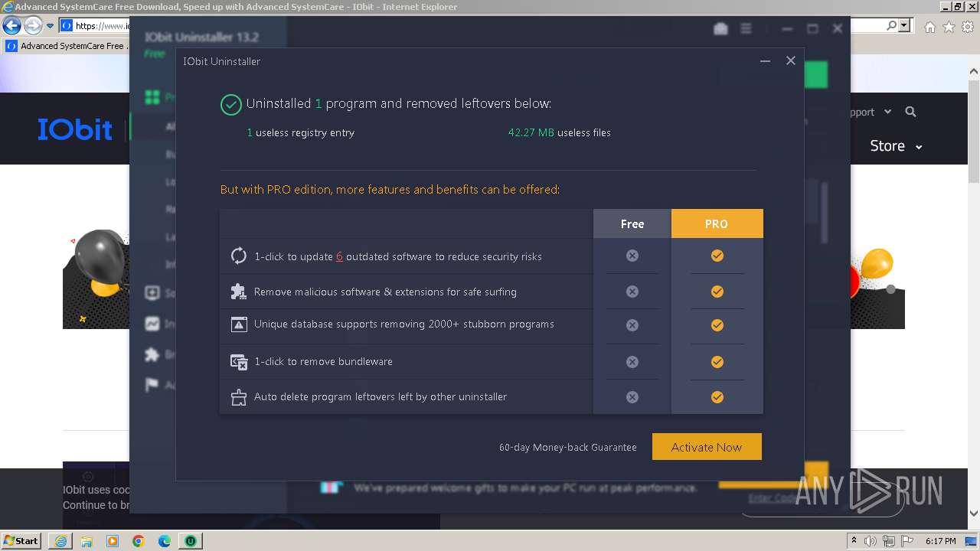This screenshot has height=551, width=980.
Task: Click Windows Media Player taskbar icon
Action: click(113, 541)
